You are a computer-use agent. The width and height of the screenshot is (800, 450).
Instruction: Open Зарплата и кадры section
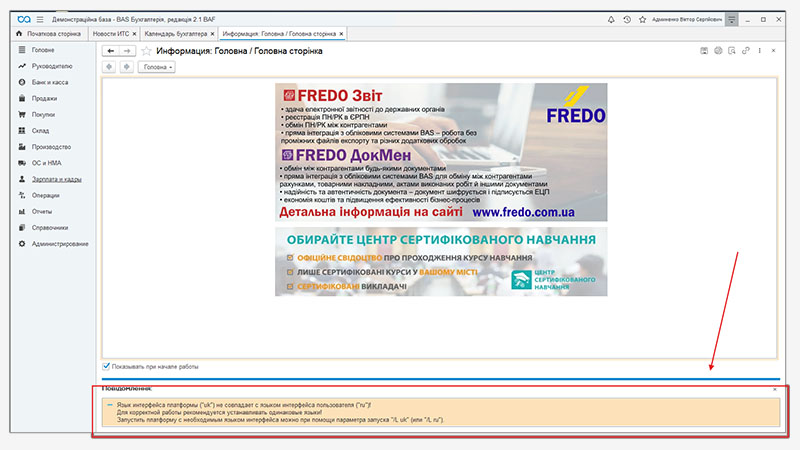(57, 179)
